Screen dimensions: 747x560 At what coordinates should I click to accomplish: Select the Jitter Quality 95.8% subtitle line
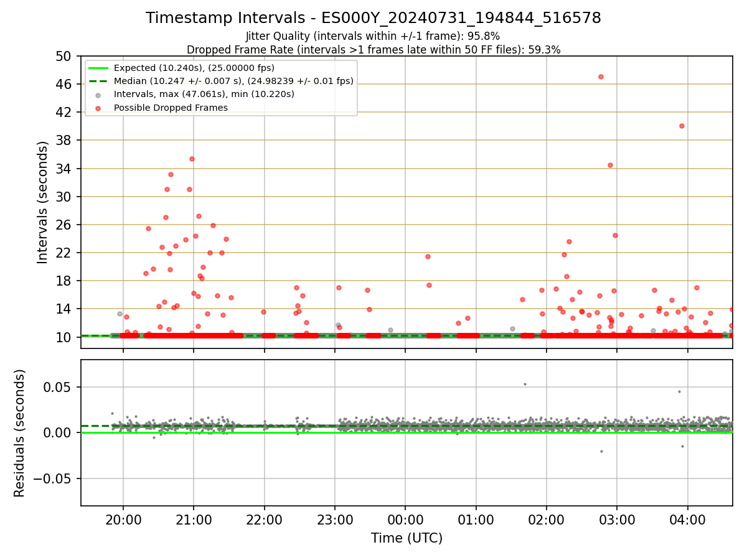(373, 36)
